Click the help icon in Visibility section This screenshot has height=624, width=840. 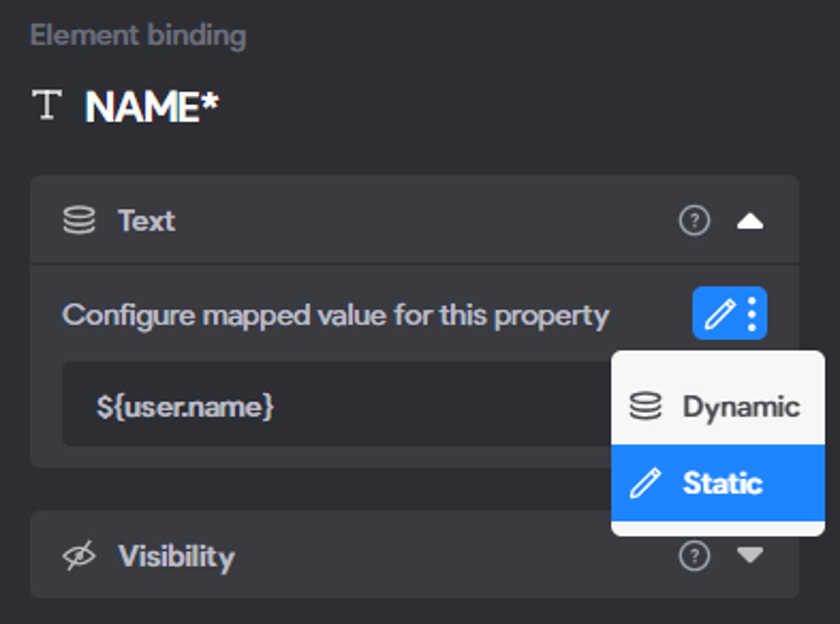[694, 556]
